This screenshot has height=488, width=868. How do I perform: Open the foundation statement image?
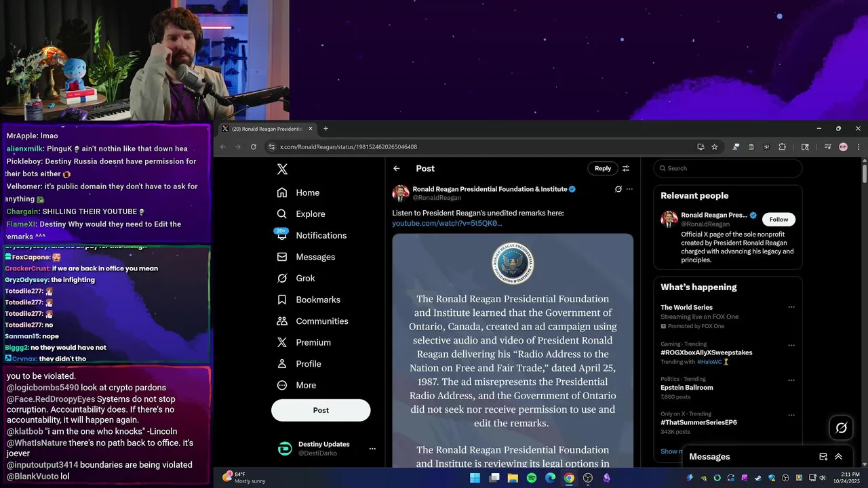click(513, 350)
